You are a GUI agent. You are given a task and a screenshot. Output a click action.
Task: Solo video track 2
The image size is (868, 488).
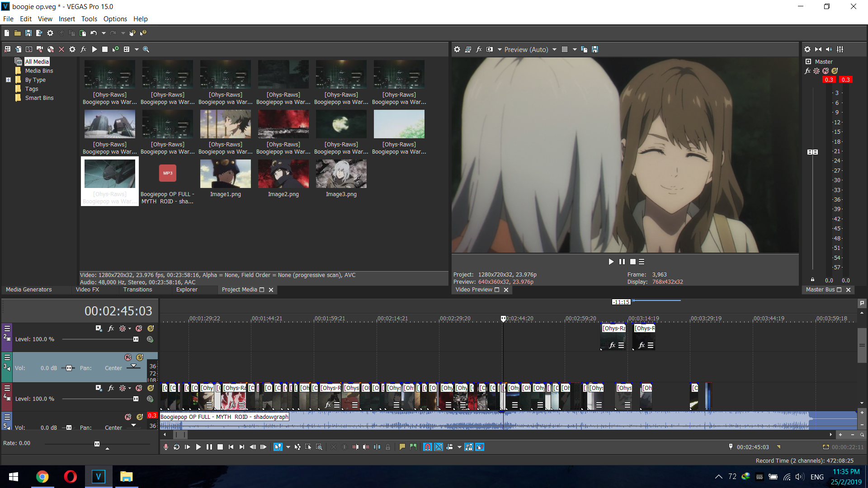click(x=151, y=328)
